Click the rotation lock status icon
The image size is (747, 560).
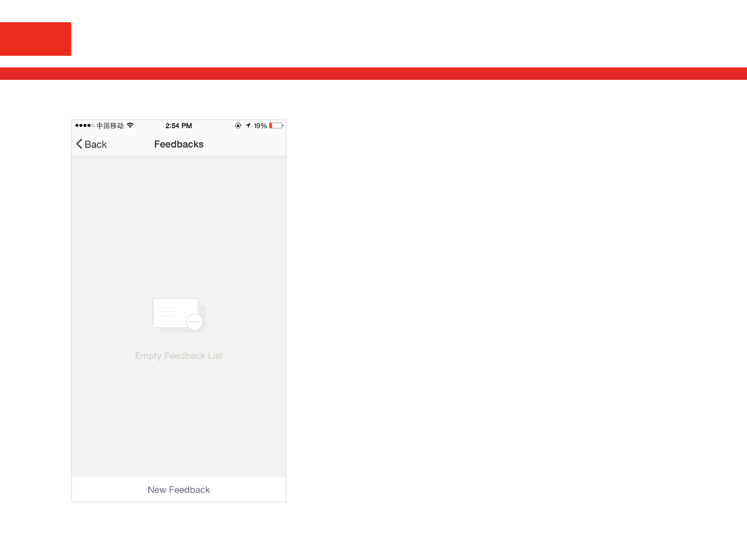tap(238, 125)
